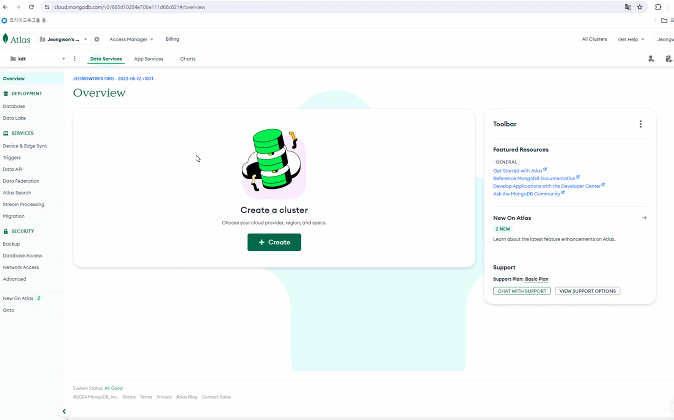Open Database in sidebar
Screen dimensions: 674x420
pyautogui.click(x=14, y=106)
